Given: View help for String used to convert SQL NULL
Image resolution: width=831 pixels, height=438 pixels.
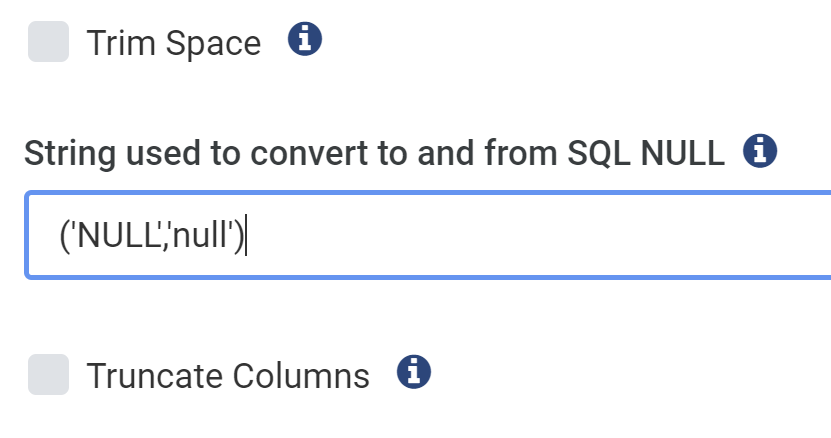Looking at the screenshot, I should [760, 151].
